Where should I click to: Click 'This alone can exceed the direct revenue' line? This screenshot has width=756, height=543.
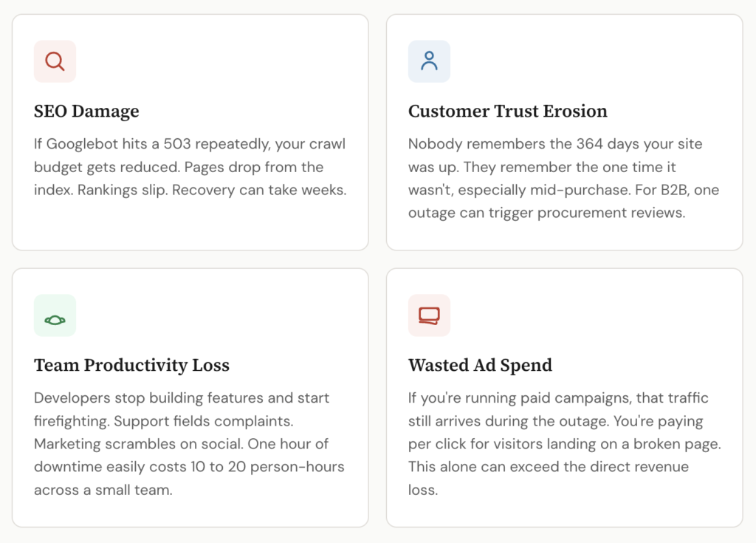(x=548, y=467)
